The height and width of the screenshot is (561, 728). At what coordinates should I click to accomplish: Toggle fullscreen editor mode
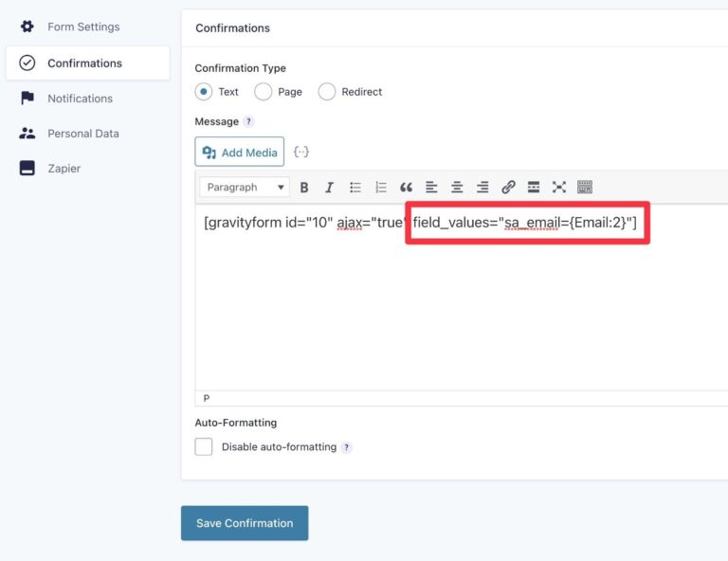click(559, 188)
